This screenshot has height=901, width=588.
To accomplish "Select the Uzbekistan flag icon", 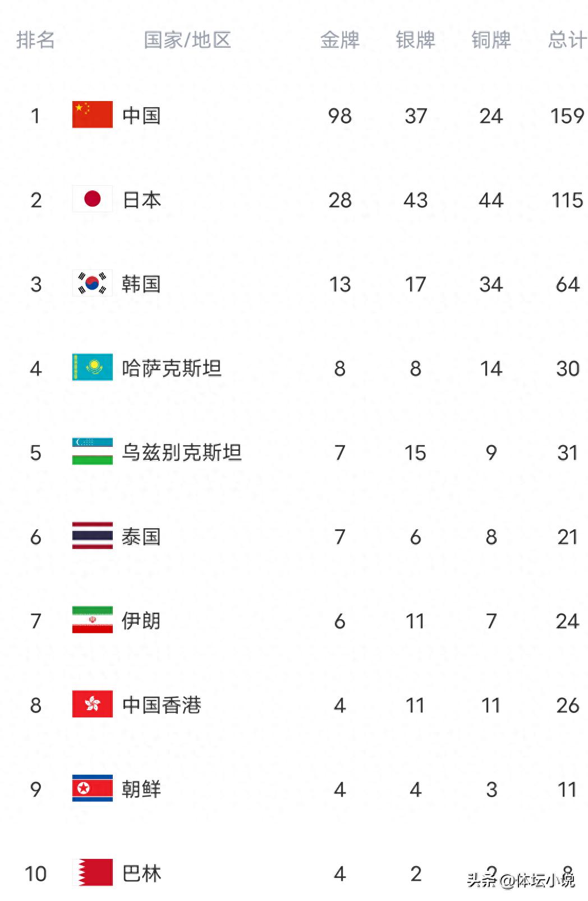I will coord(93,451).
